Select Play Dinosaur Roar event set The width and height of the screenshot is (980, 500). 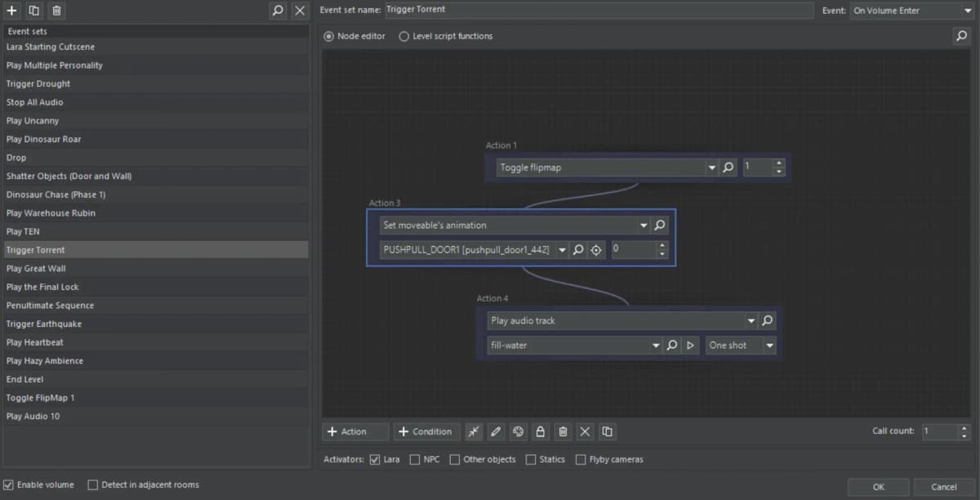click(155, 139)
